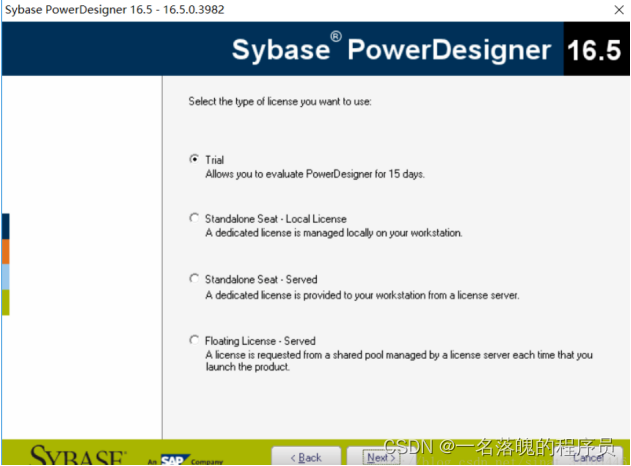The width and height of the screenshot is (631, 466).
Task: Select the Trial license radio button
Action: [194, 159]
